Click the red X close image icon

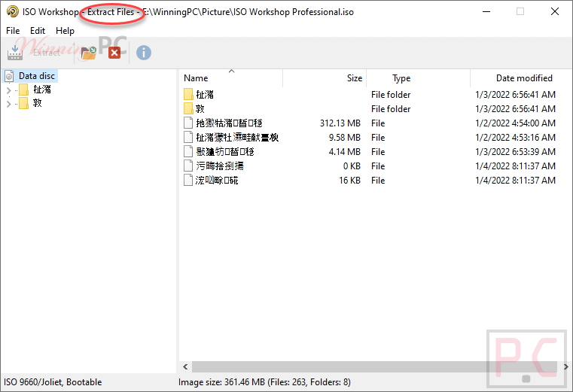point(114,53)
